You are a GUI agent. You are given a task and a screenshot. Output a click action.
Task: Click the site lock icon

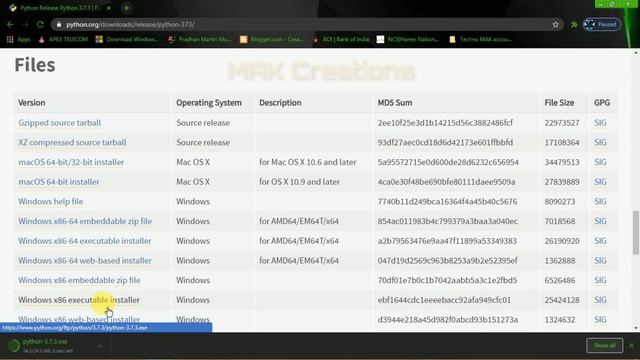click(59, 24)
